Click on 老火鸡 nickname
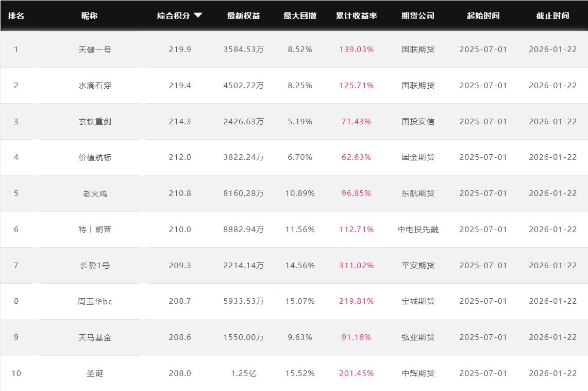The image size is (588, 391). click(x=95, y=193)
